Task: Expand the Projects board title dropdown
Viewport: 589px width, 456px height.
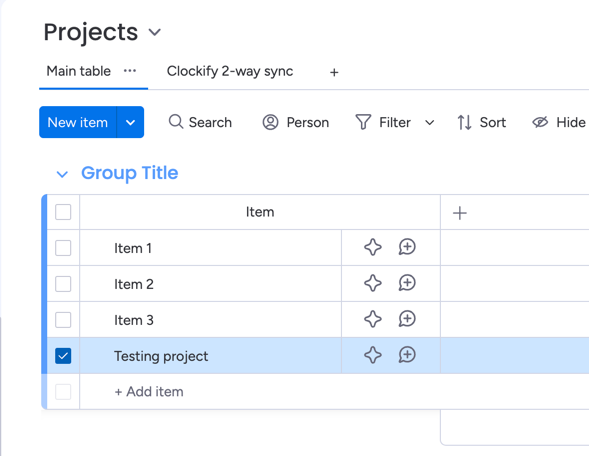Action: [154, 32]
